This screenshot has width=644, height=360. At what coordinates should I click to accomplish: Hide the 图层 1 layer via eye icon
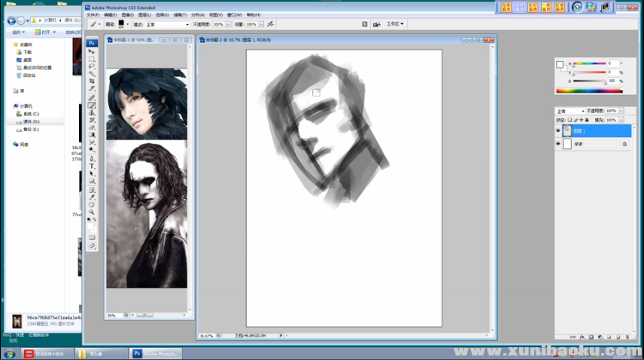click(x=557, y=130)
